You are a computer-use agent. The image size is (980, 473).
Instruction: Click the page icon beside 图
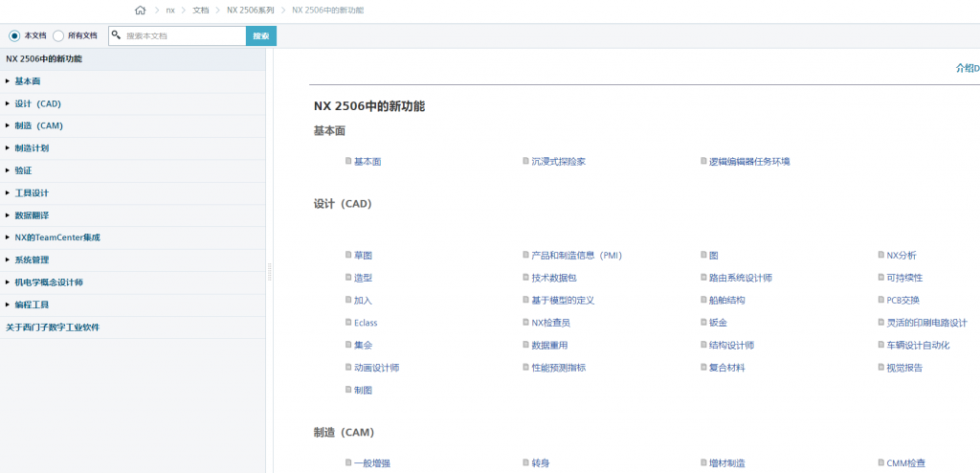[x=703, y=255]
